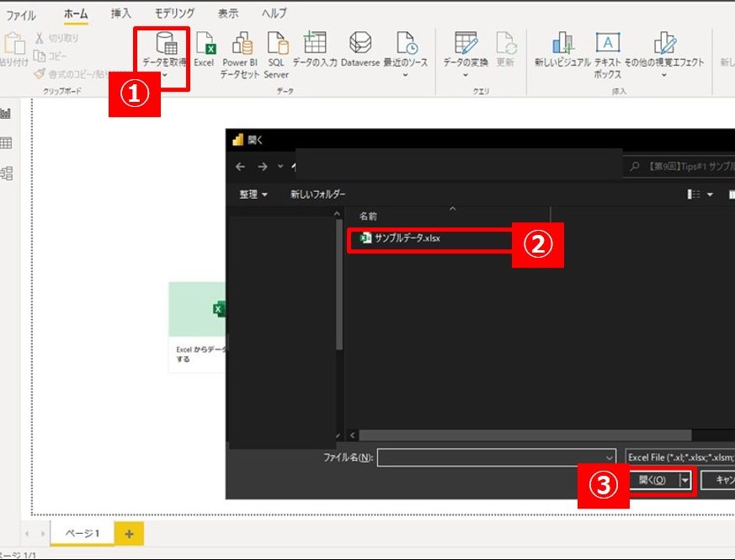Open the 挿入 (Insert) ribbon tab

tap(121, 13)
